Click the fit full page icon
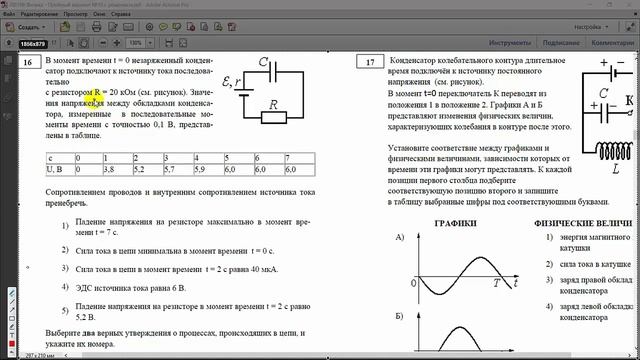The height and width of the screenshot is (360, 640). [x=183, y=43]
